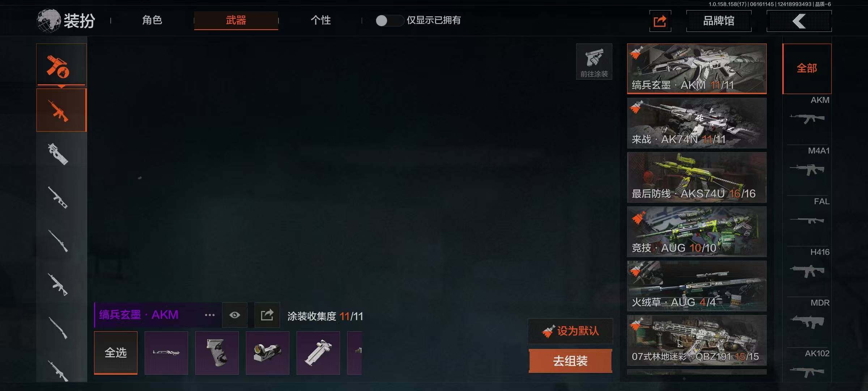Open the top skin collection category icon
The width and height of the screenshot is (868, 391).
pyautogui.click(x=61, y=65)
